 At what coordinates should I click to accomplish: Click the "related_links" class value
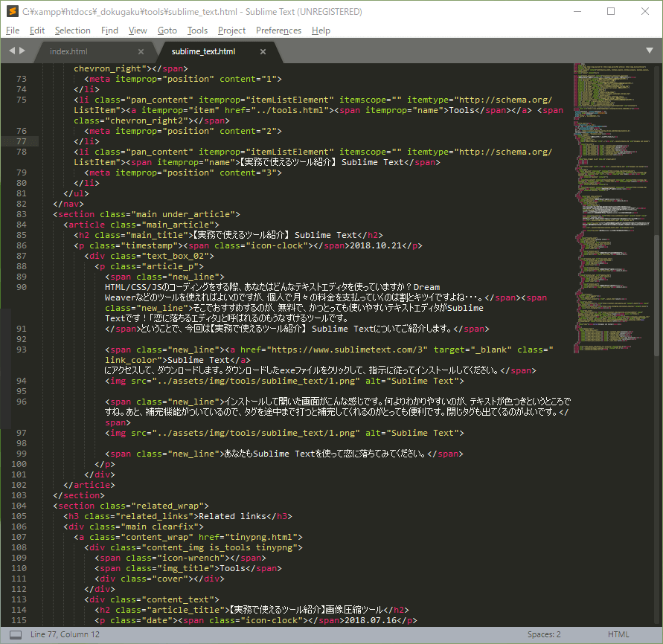click(x=154, y=516)
